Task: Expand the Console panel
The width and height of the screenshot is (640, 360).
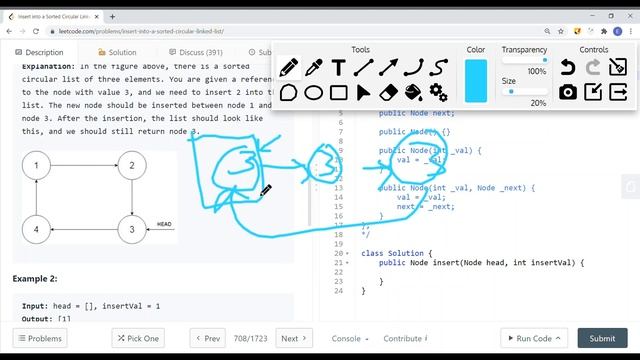Action: 350,338
